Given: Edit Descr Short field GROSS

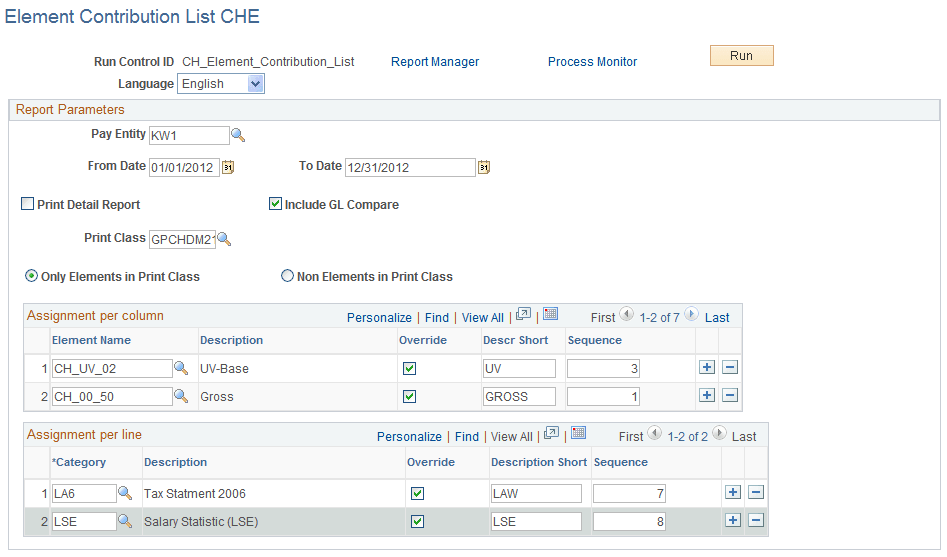Looking at the screenshot, I should tap(519, 396).
